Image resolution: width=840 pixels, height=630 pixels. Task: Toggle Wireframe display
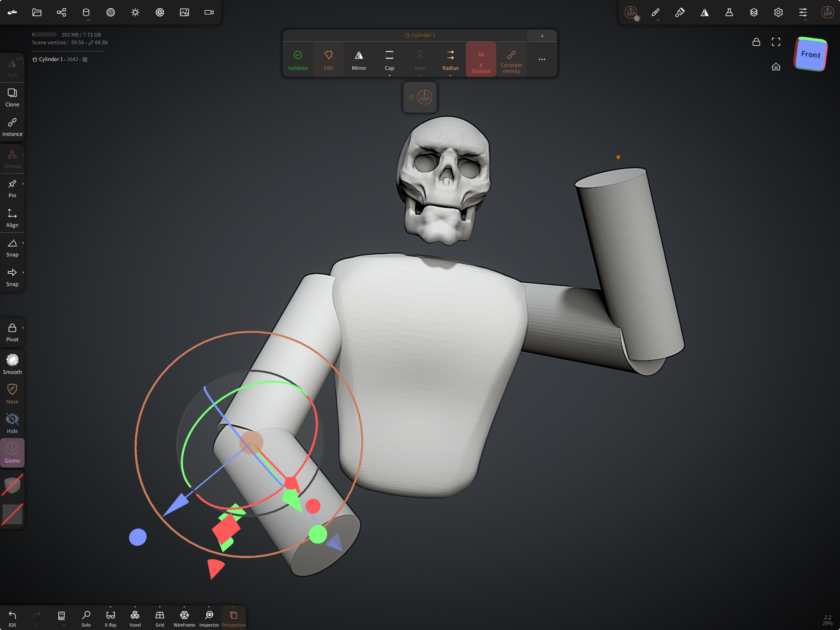pos(184,618)
